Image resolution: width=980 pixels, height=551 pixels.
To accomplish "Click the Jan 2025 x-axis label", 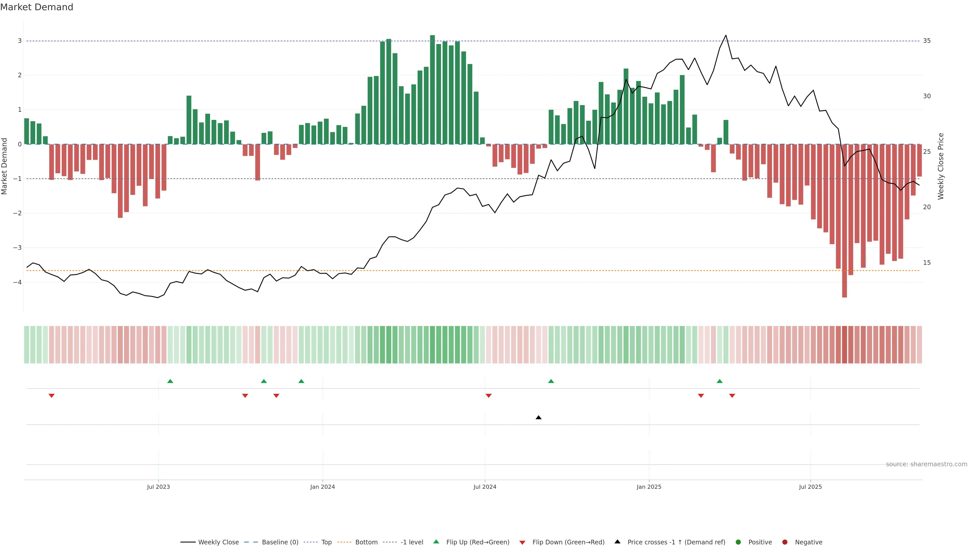I will (649, 487).
